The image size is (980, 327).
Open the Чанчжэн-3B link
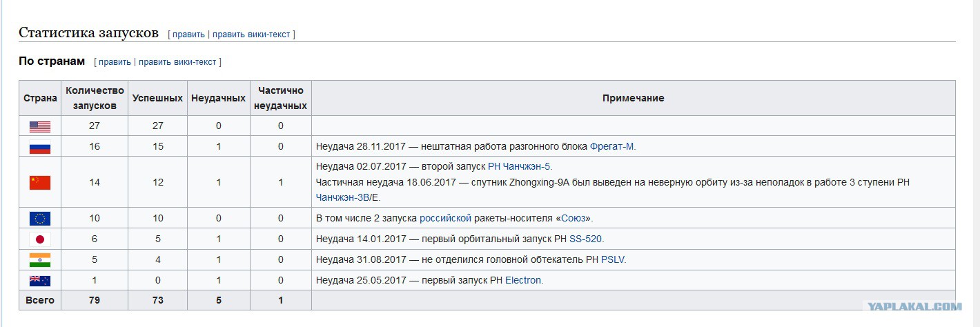[x=341, y=197]
